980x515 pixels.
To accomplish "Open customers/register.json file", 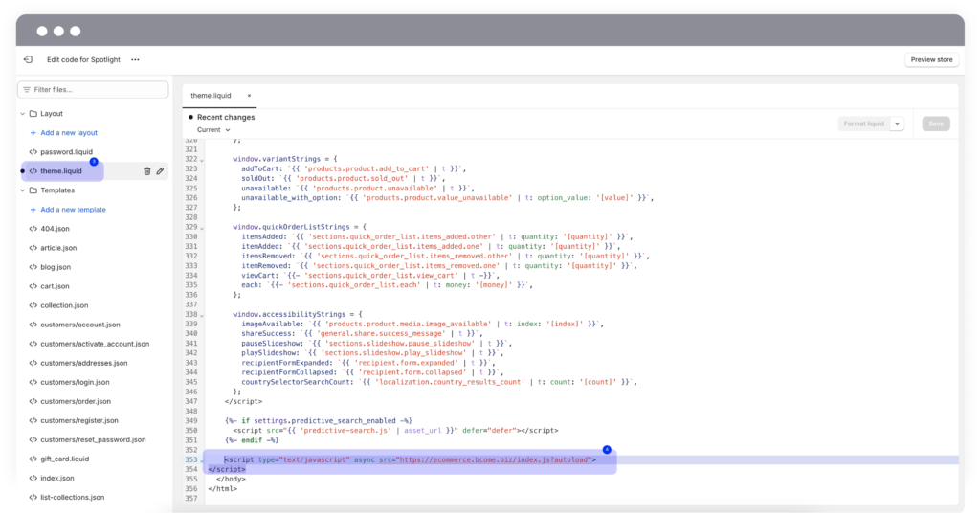I will pos(79,420).
